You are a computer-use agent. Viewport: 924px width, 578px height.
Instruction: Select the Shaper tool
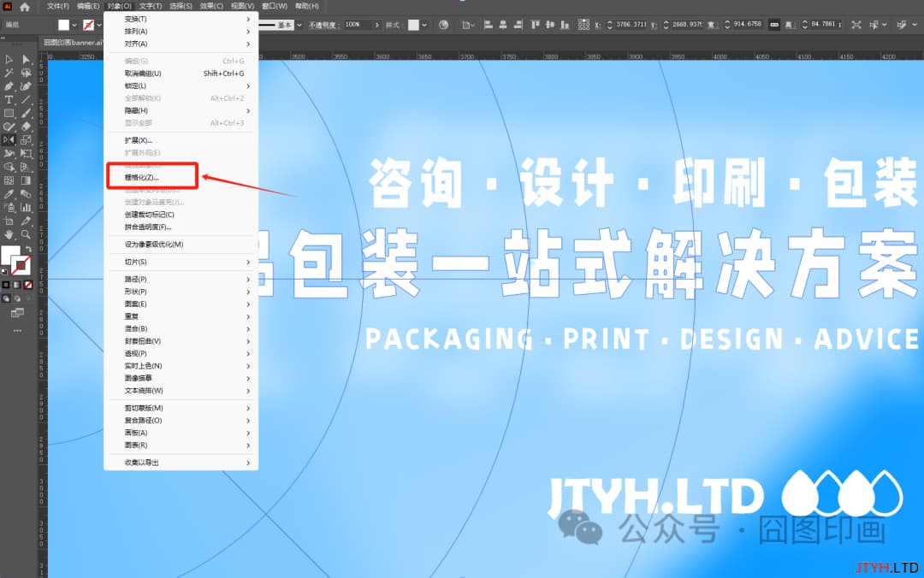9,127
